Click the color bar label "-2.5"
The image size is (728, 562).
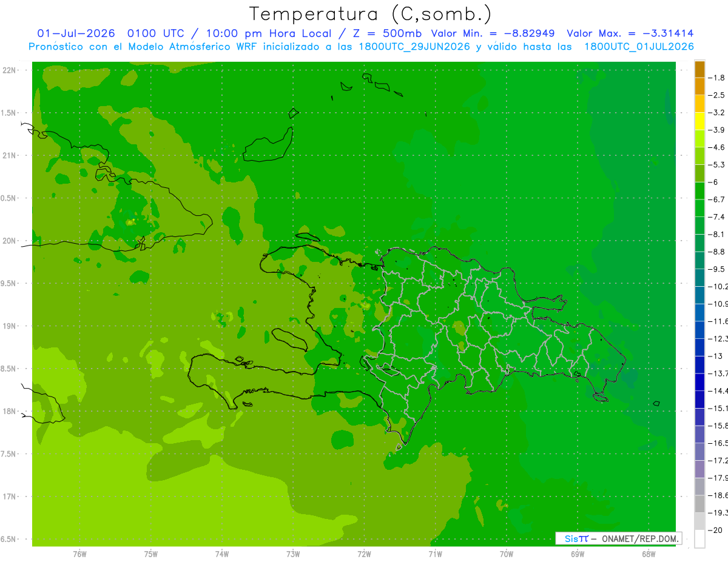tap(716, 95)
